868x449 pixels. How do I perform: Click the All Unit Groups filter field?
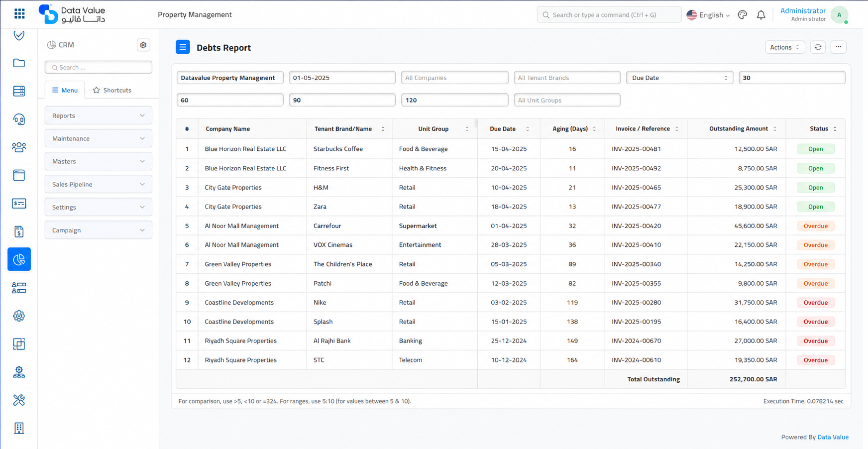coord(567,100)
